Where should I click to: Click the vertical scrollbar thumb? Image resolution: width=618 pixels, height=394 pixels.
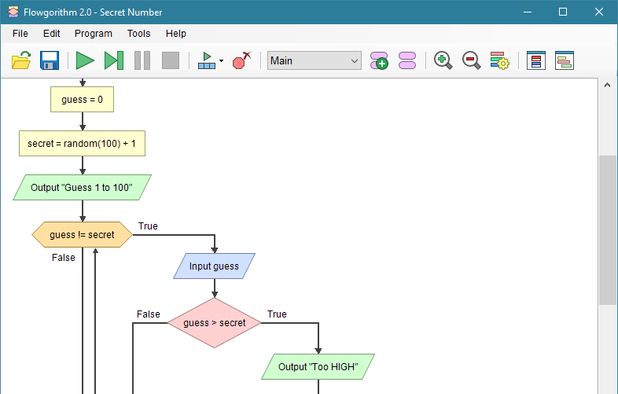coord(607,230)
